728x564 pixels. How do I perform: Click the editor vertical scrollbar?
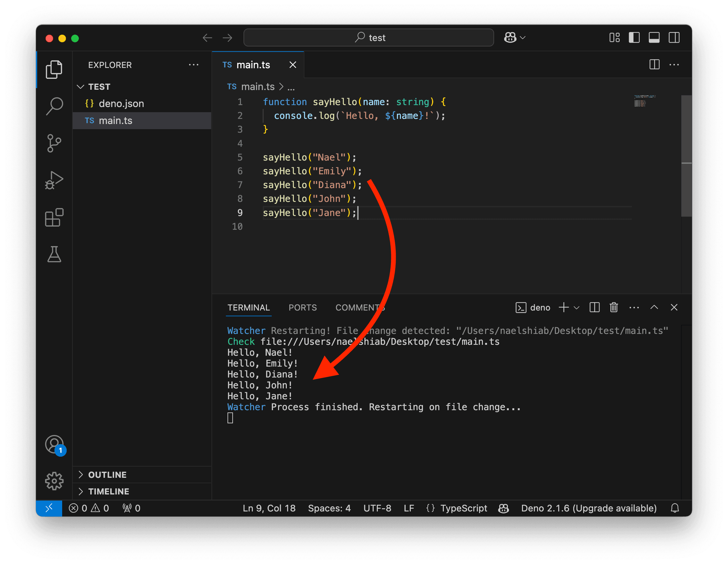[686, 156]
